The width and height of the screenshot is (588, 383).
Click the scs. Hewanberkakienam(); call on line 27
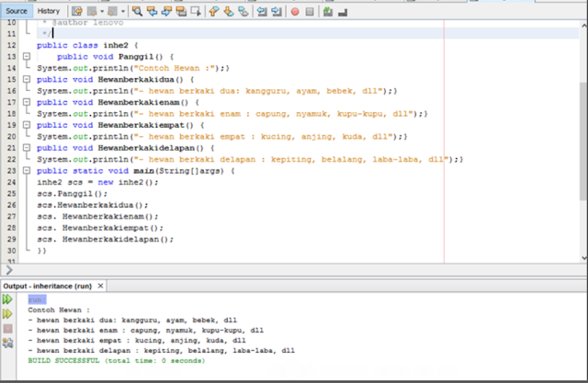[x=97, y=217]
